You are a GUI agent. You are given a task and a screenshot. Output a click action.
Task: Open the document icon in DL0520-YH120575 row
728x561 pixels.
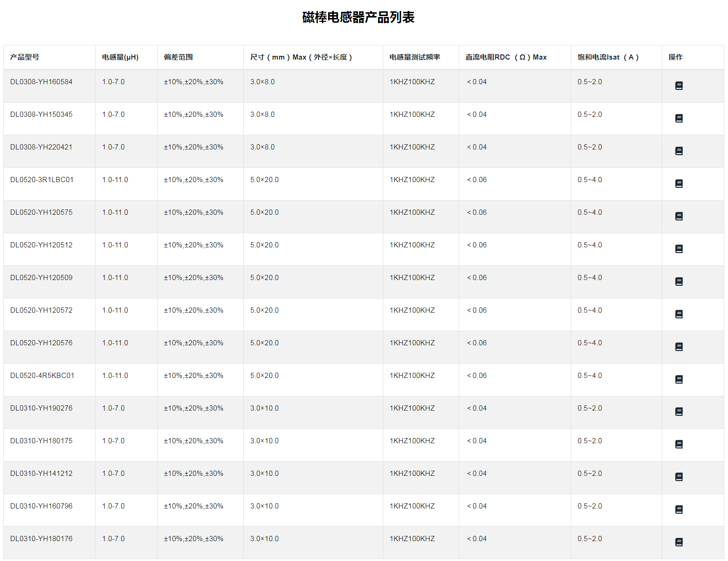[x=679, y=216]
